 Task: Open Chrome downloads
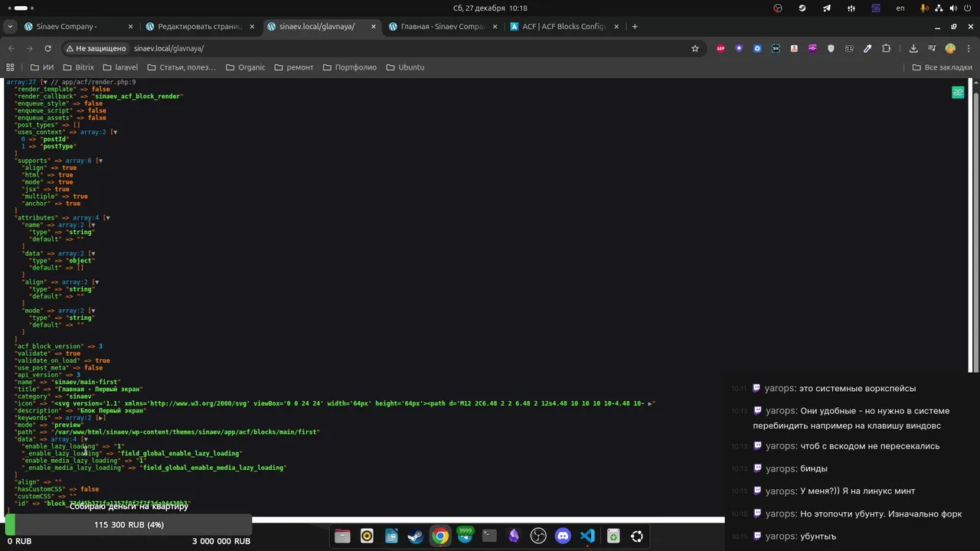(x=913, y=48)
